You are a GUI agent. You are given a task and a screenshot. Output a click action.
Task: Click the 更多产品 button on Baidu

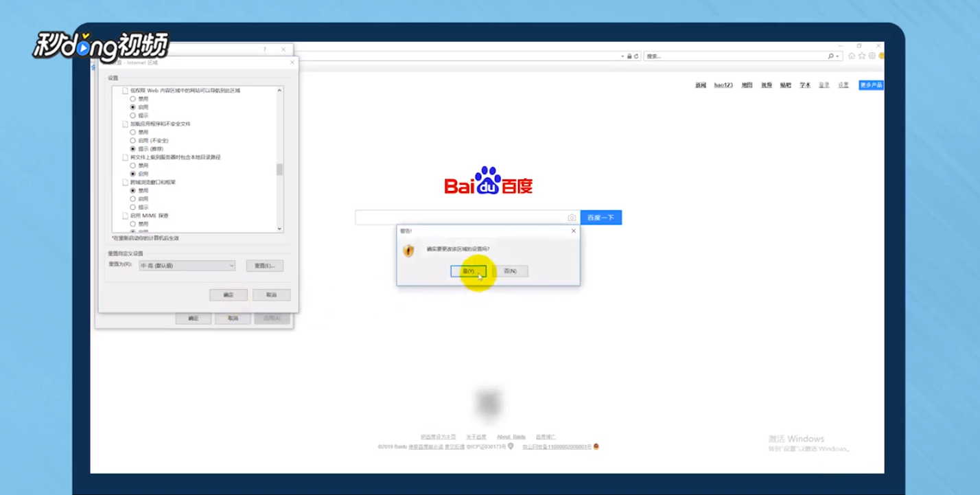coord(871,85)
